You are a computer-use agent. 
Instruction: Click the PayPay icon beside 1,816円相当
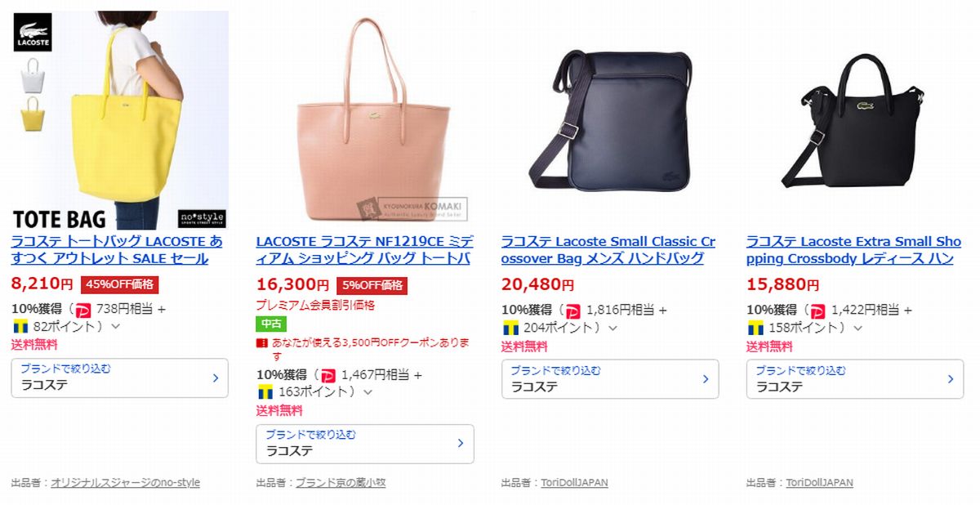(x=573, y=311)
